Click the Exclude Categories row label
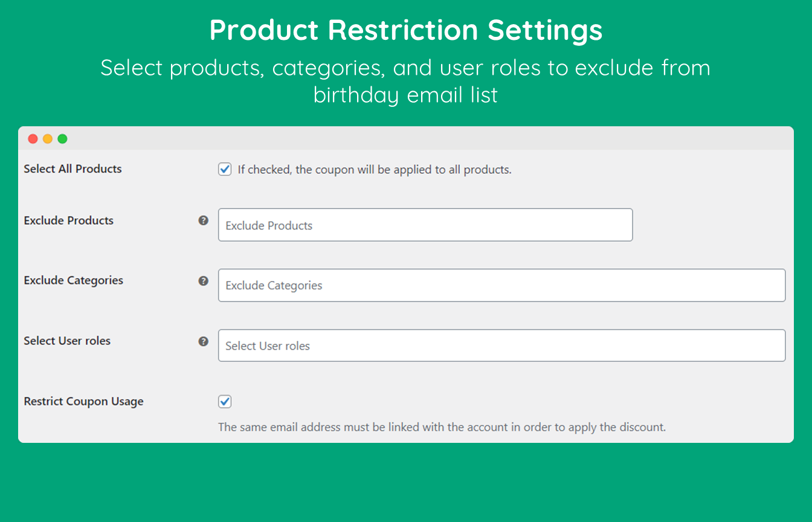The height and width of the screenshot is (522, 812). (x=74, y=280)
